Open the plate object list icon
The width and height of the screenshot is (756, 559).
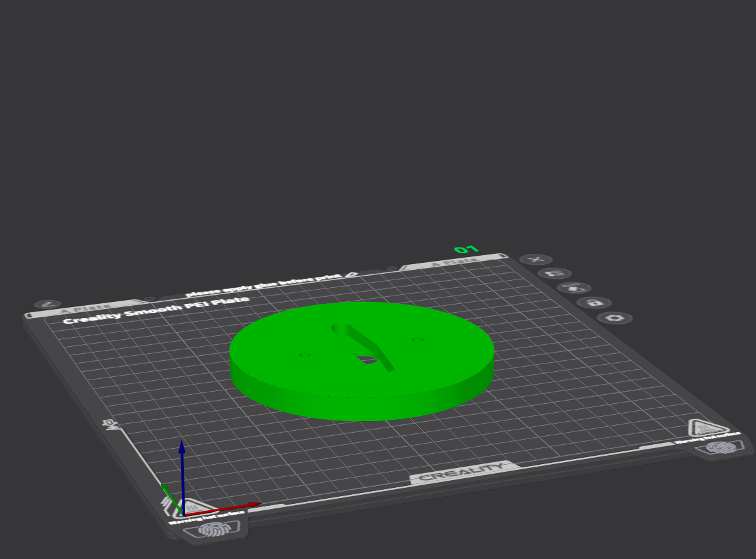(555, 274)
